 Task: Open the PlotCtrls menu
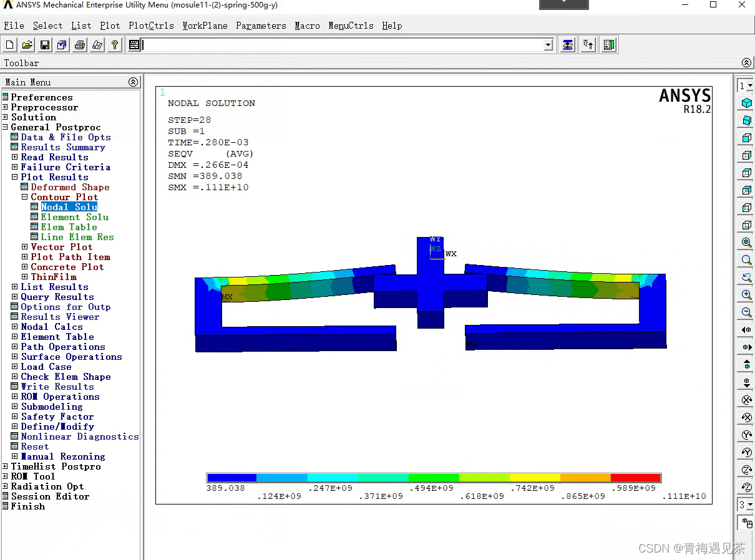pyautogui.click(x=151, y=26)
